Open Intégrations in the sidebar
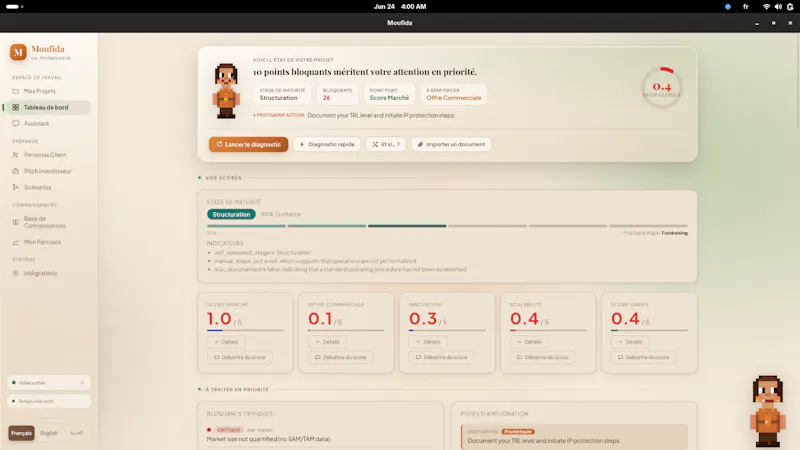The width and height of the screenshot is (800, 450). (x=47, y=273)
